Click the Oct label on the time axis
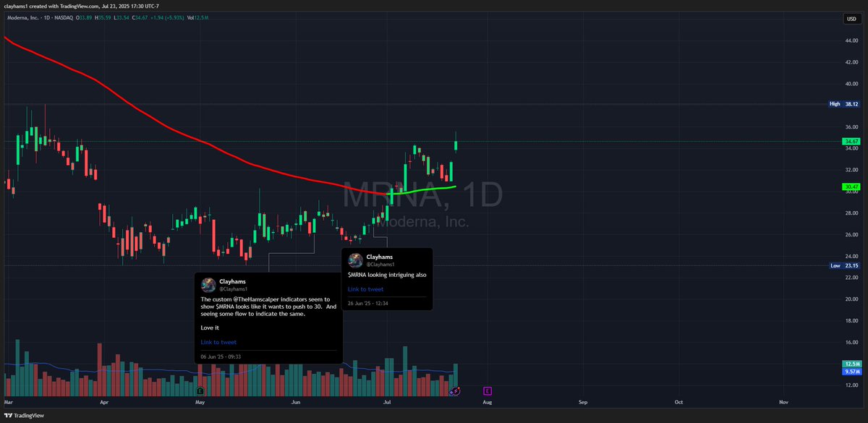868x423 pixels. tap(678, 401)
